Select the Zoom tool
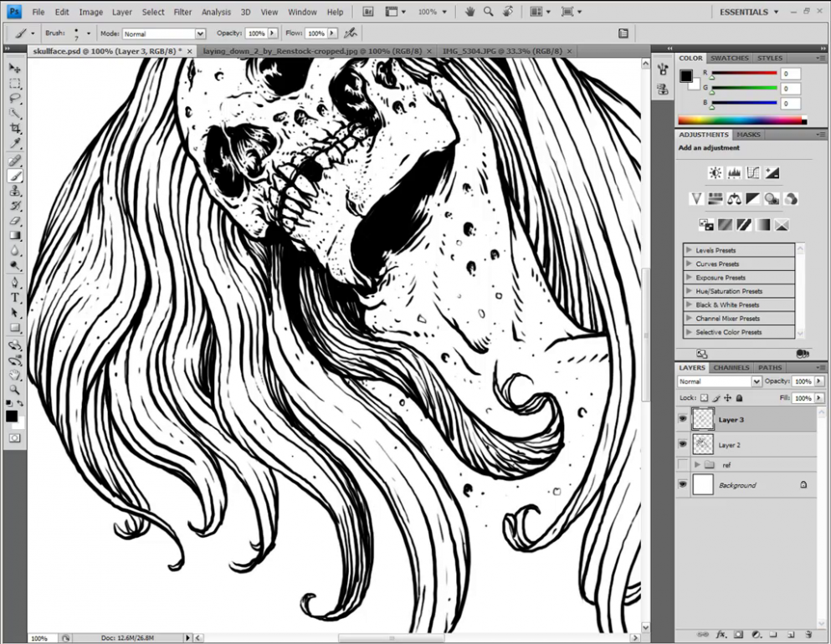831x644 pixels. 13,389
